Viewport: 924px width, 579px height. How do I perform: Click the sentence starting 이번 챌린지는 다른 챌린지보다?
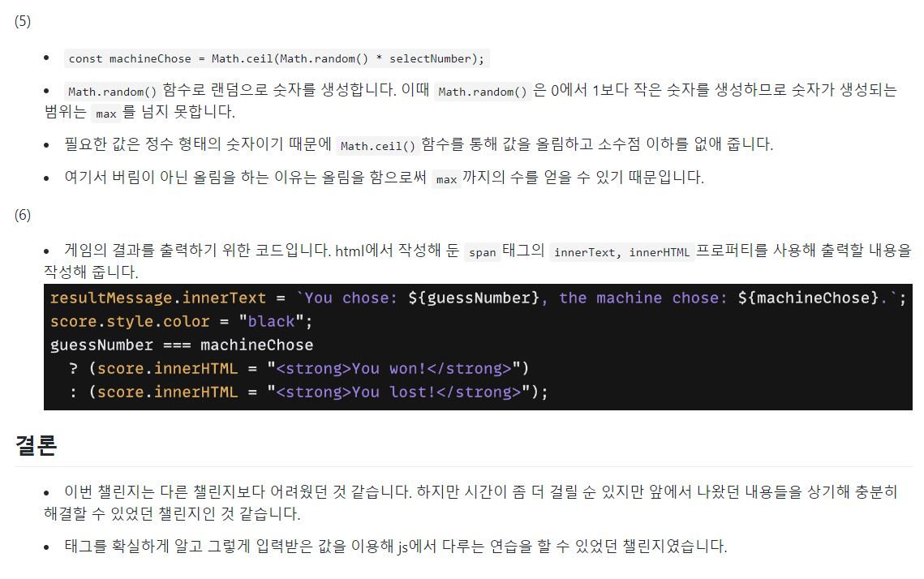pyautogui.click(x=471, y=503)
